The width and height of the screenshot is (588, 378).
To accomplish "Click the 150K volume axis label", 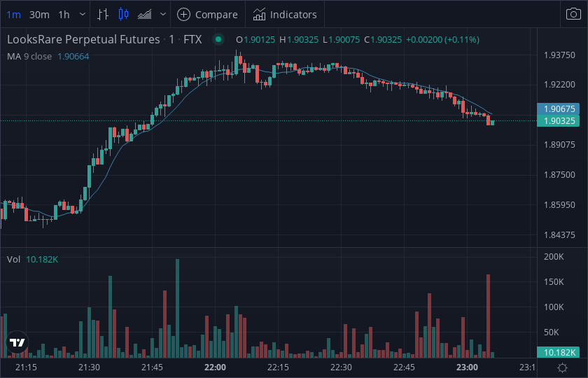I will point(554,282).
